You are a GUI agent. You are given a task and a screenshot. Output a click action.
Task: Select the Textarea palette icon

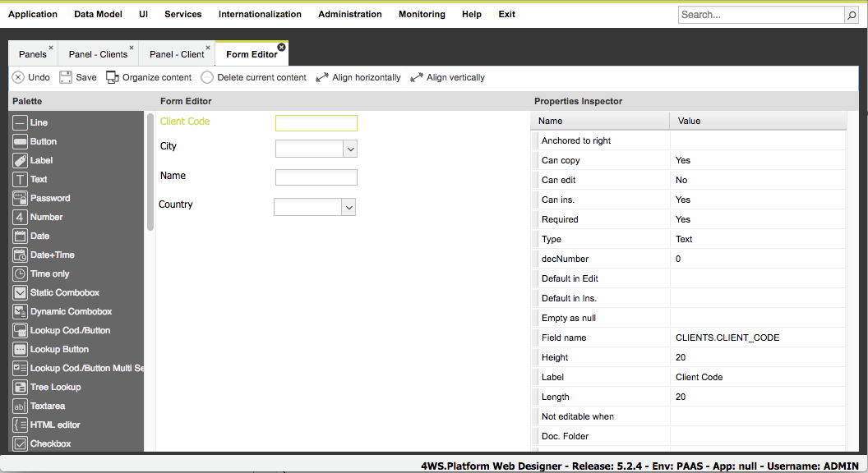coord(20,406)
